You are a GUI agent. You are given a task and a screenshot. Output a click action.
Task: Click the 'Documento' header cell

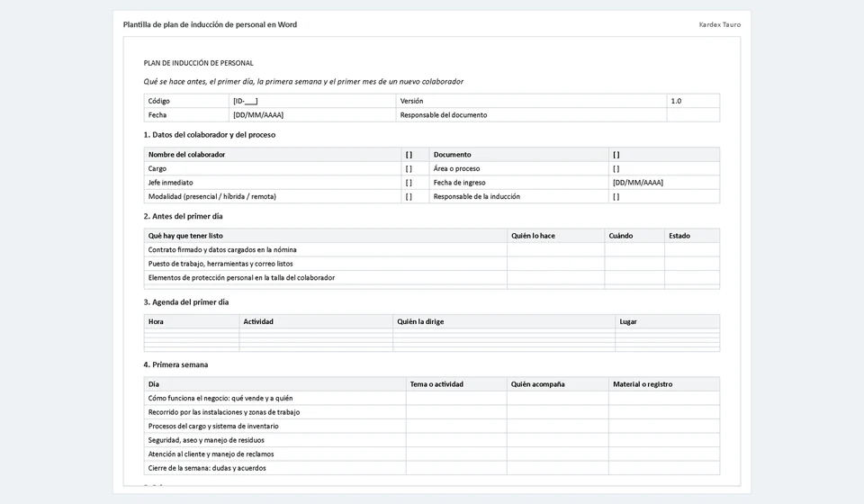click(x=518, y=155)
